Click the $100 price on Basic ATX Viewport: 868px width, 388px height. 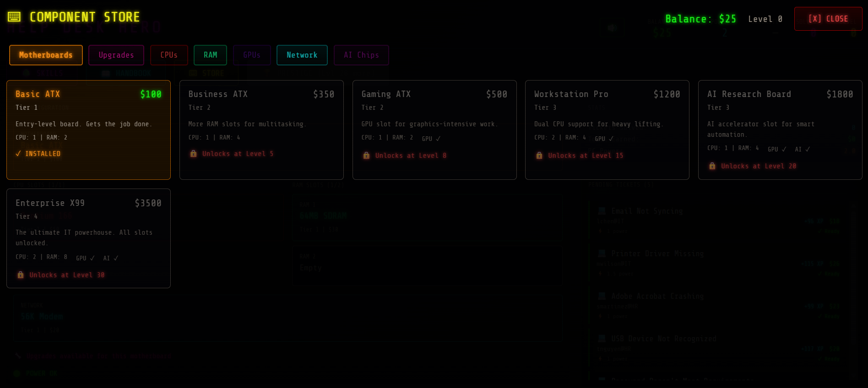click(151, 94)
